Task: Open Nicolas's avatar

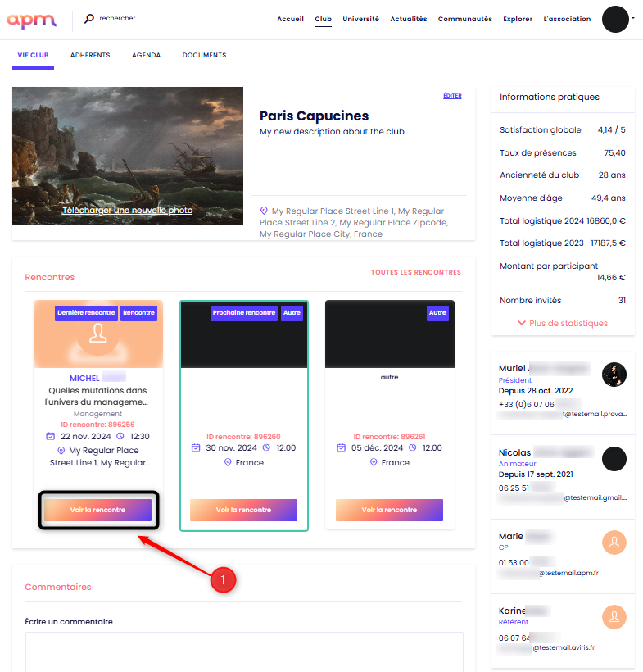Action: pyautogui.click(x=614, y=459)
